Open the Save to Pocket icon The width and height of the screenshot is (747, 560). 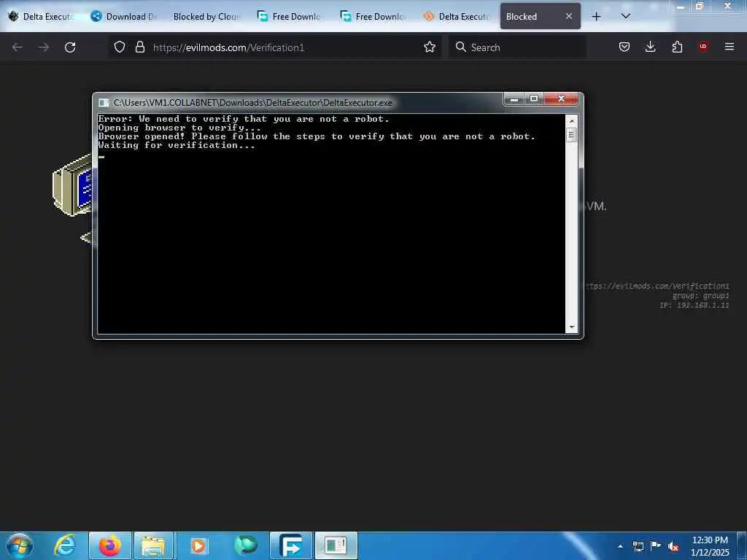(x=624, y=47)
